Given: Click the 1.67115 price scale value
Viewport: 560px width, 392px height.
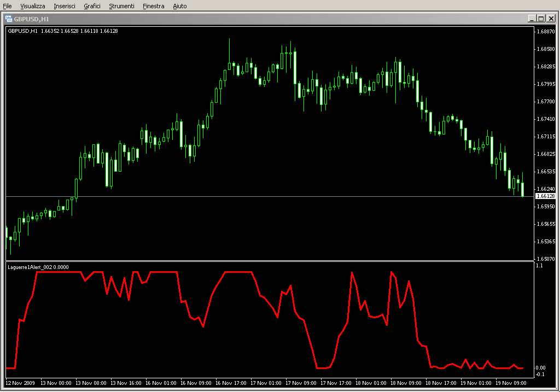Looking at the screenshot, I should (x=546, y=136).
